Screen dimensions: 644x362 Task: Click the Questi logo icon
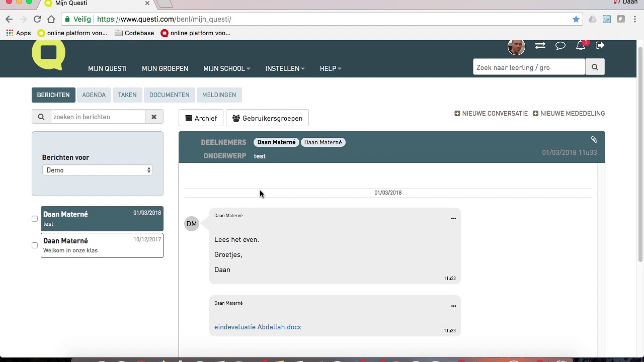(x=48, y=54)
